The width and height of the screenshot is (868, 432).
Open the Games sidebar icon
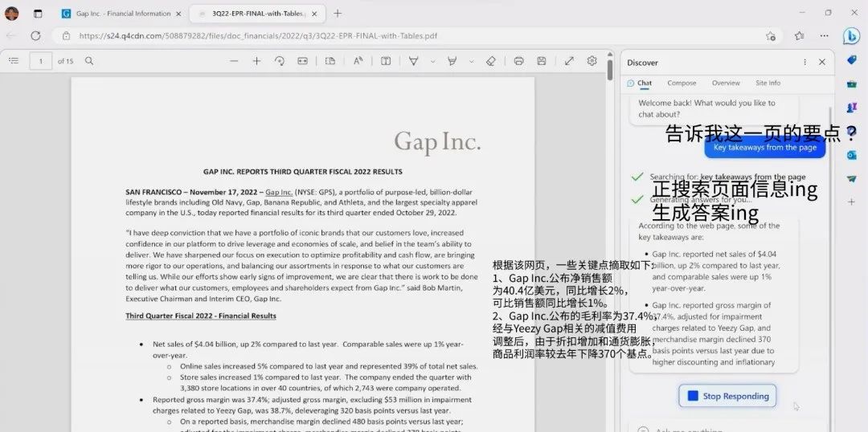click(851, 108)
